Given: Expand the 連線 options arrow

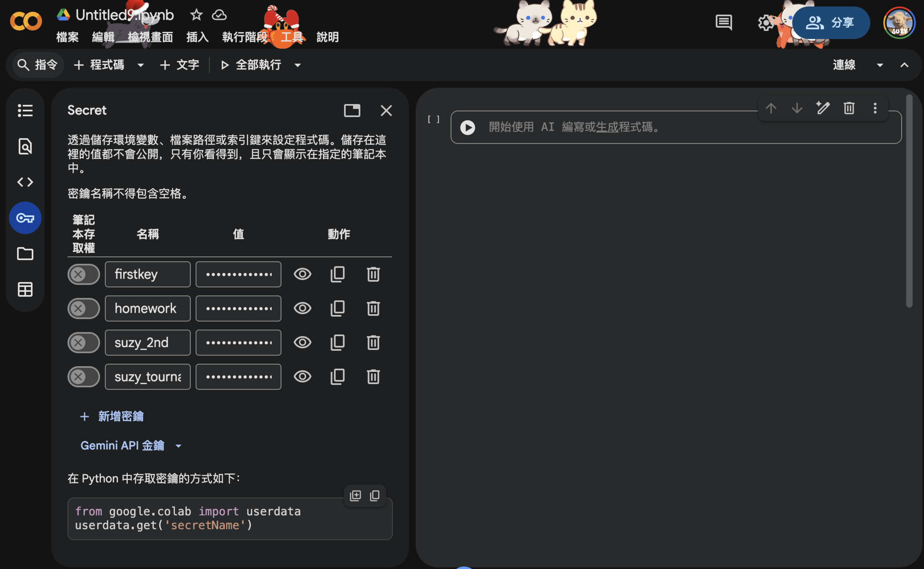Looking at the screenshot, I should (880, 65).
